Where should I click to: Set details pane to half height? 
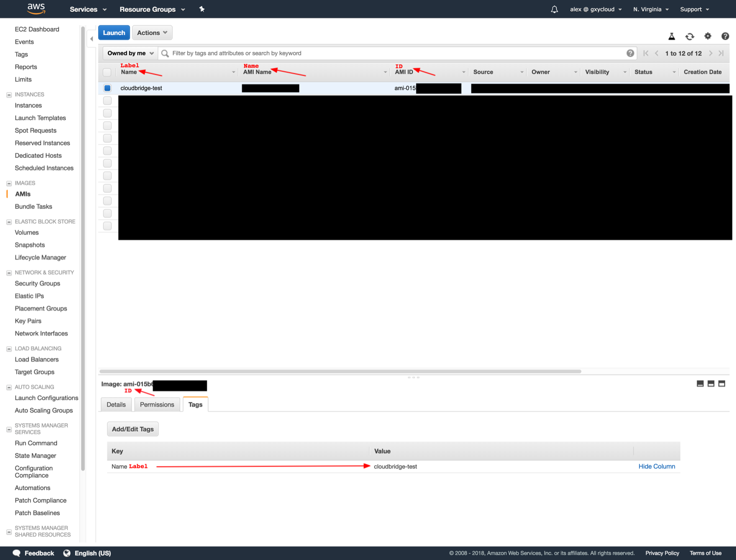[x=711, y=383]
